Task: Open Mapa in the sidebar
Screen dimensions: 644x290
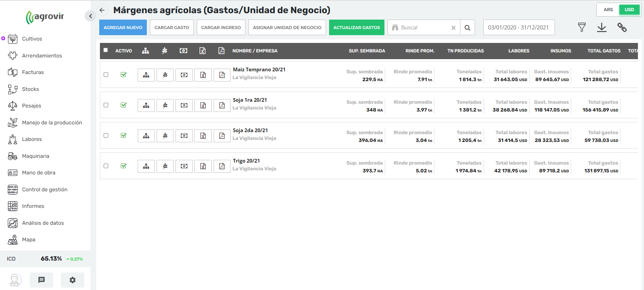Action: pyautogui.click(x=28, y=240)
